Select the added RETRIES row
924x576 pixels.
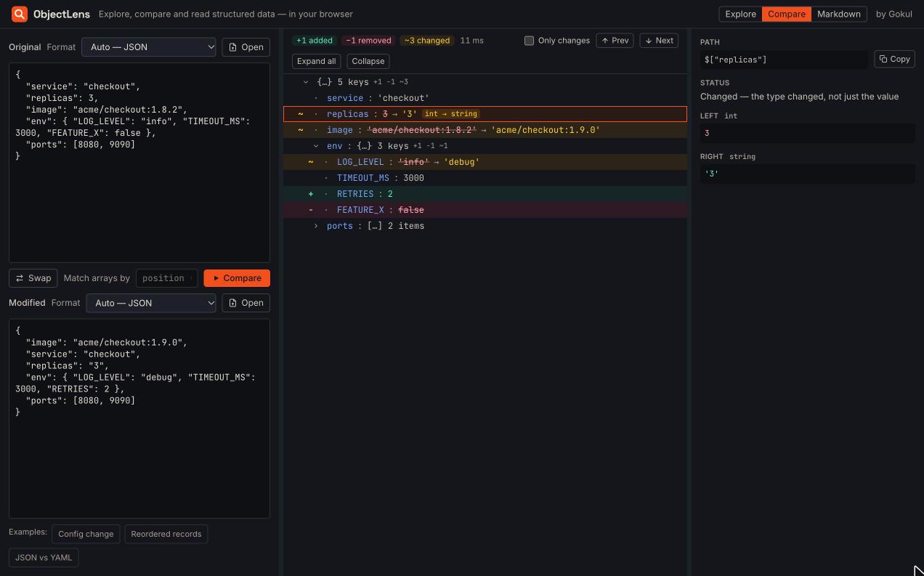pos(485,194)
